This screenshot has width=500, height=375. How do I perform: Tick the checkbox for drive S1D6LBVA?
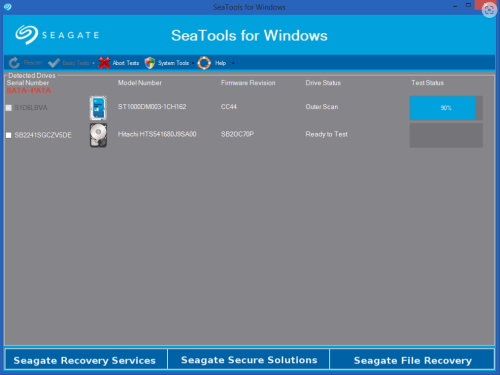(x=9, y=108)
